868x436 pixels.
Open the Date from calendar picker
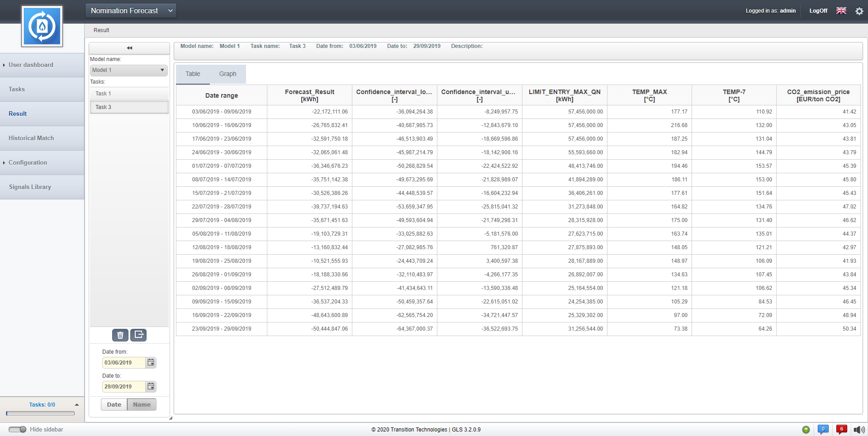pyautogui.click(x=151, y=363)
